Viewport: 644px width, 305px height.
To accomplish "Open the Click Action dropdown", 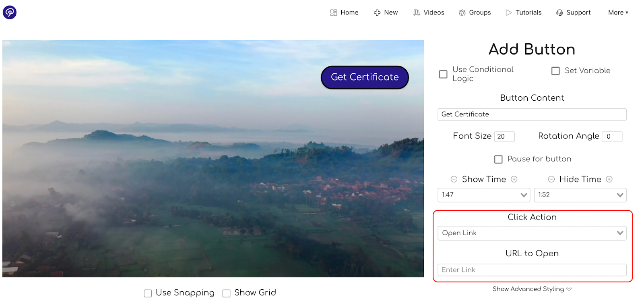I will [532, 233].
